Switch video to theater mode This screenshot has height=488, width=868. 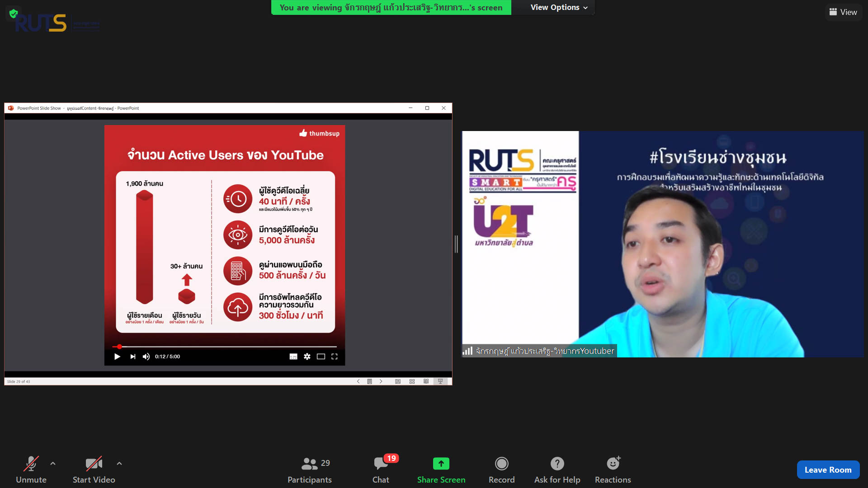[321, 357]
